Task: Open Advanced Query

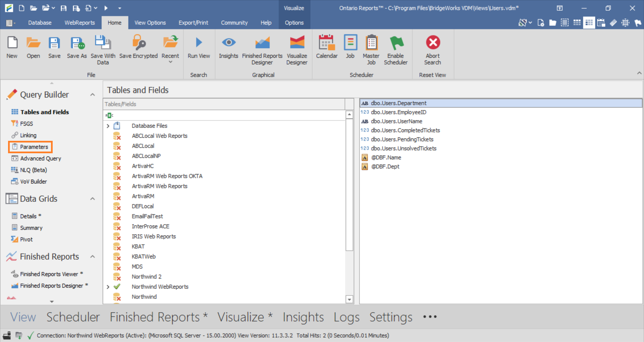Action: coord(41,159)
